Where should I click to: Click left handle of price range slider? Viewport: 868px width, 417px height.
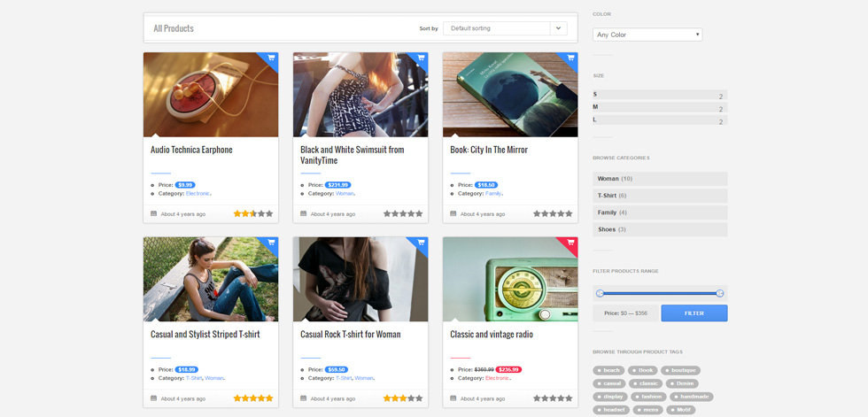pos(600,293)
